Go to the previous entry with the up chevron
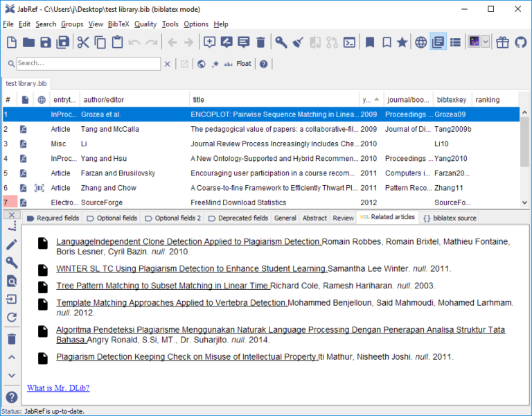 point(12,357)
